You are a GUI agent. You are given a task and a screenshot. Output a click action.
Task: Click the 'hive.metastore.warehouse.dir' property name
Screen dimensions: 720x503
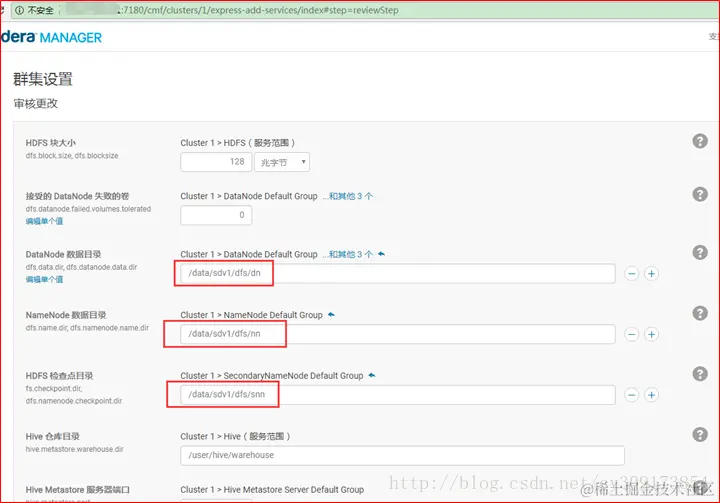click(74, 449)
